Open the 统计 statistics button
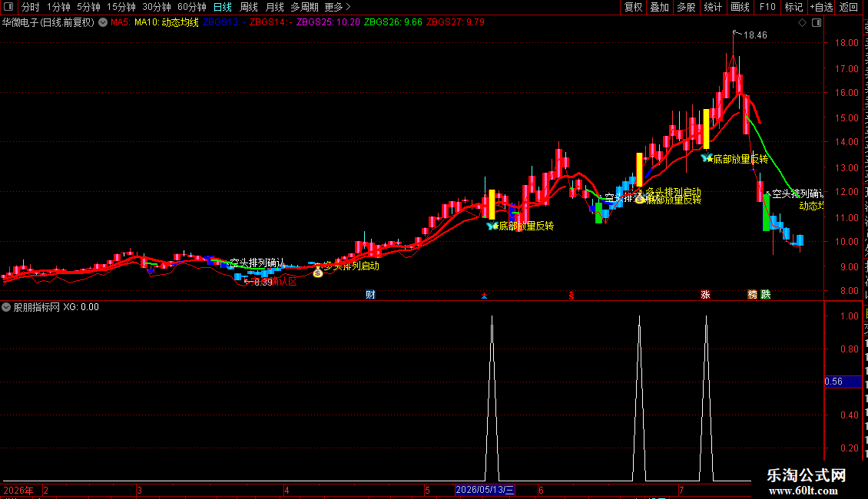 [712, 7]
